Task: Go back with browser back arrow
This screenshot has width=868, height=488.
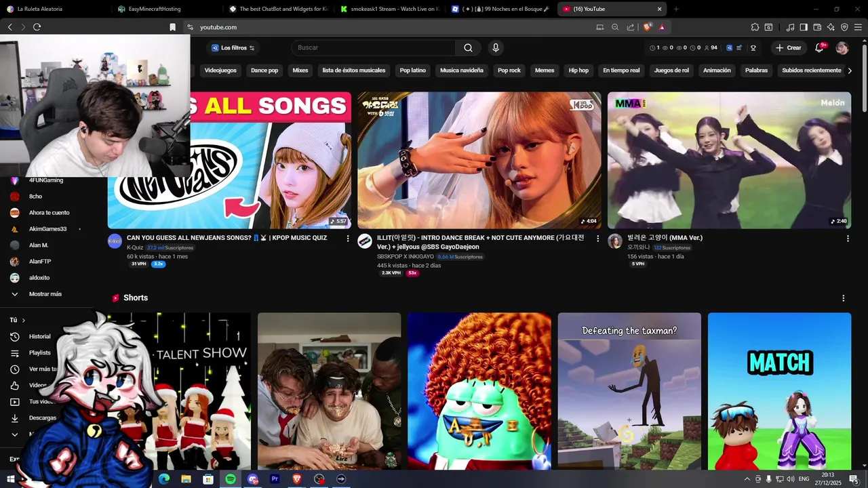Action: [10, 27]
